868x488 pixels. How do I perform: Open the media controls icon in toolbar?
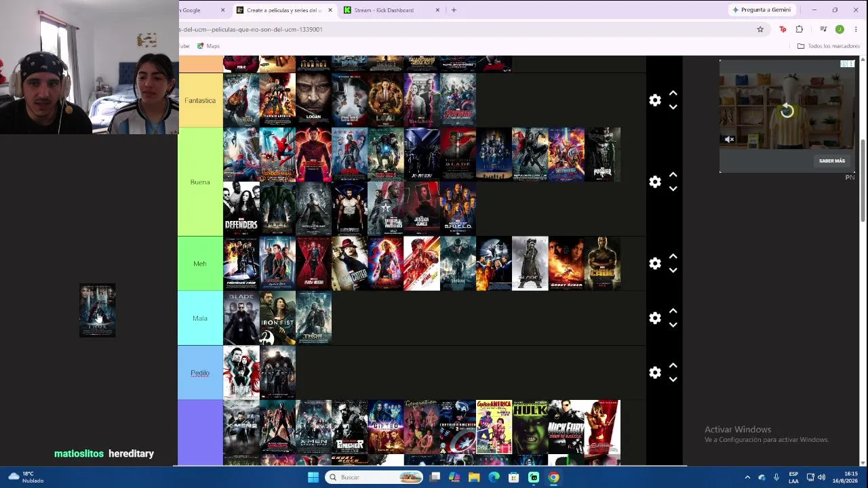click(823, 29)
